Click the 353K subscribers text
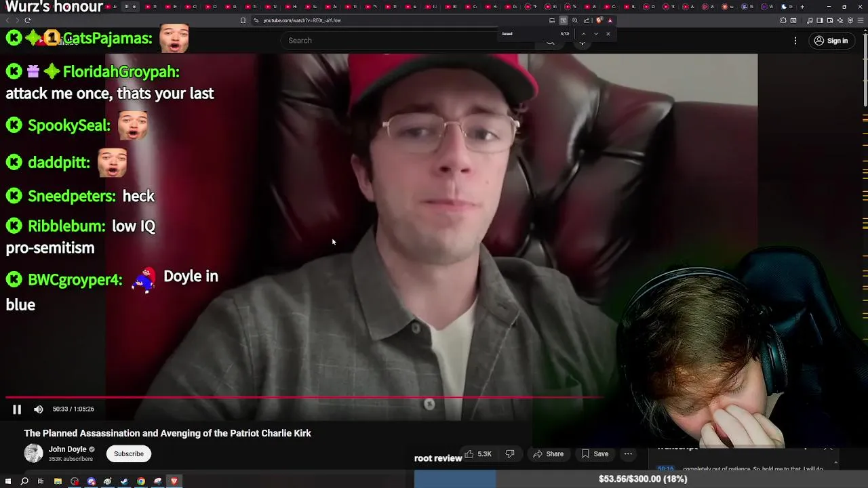This screenshot has width=868, height=488. [71, 459]
